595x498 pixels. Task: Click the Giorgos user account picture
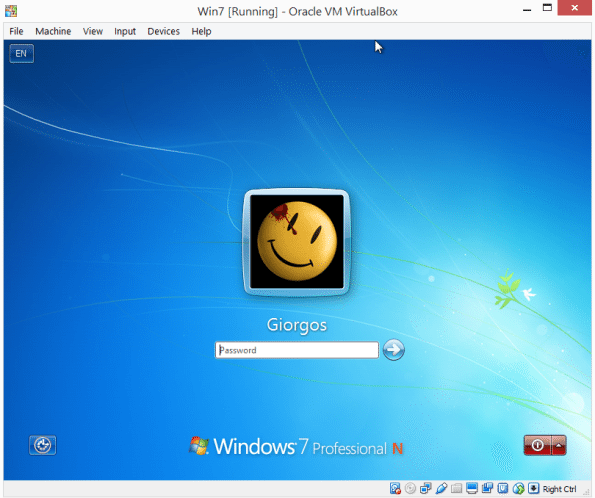[x=297, y=242]
